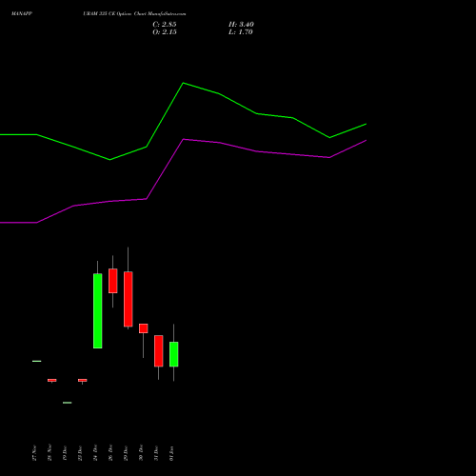Viewport: 476px width, 476px height.
Task: Click the tall green candlestick for 24 Dec
Action: point(98,311)
